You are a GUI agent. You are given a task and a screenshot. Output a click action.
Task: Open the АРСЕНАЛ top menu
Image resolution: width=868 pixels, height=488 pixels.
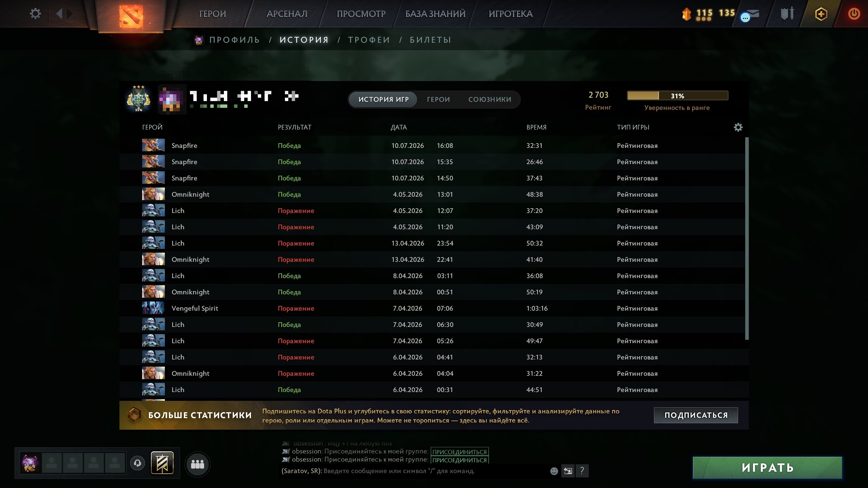287,14
